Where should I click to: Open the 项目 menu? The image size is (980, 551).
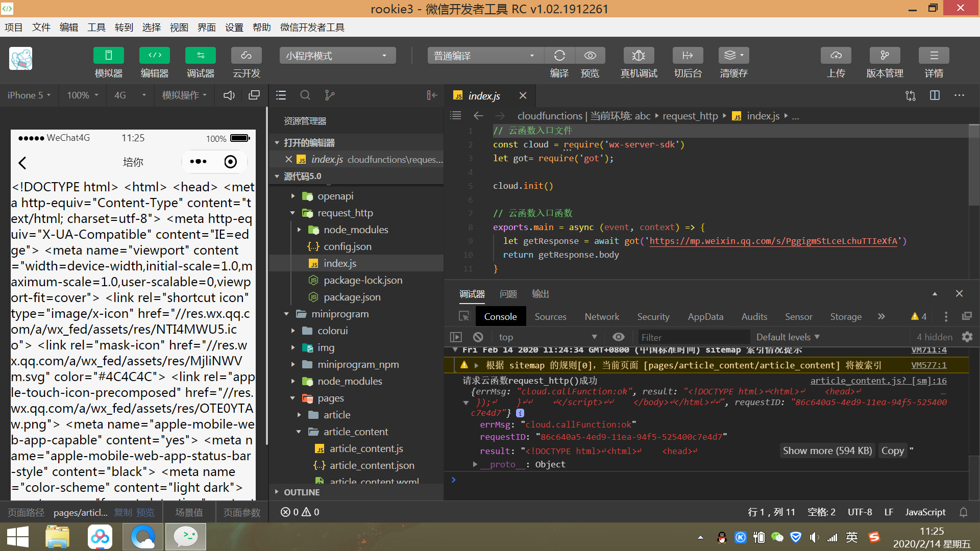point(14,28)
